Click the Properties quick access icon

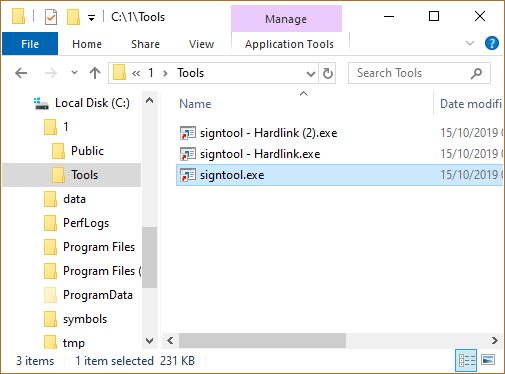click(x=51, y=17)
